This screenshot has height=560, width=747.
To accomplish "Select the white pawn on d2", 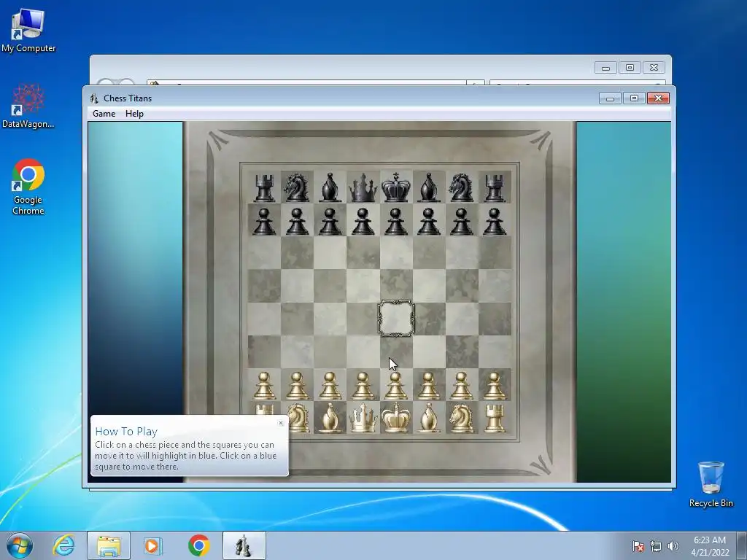I will pyautogui.click(x=363, y=386).
